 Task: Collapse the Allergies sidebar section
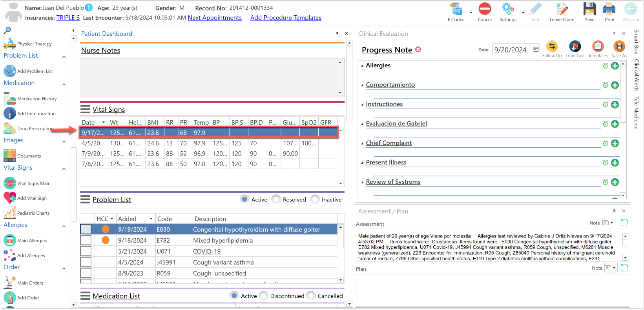[x=64, y=227]
